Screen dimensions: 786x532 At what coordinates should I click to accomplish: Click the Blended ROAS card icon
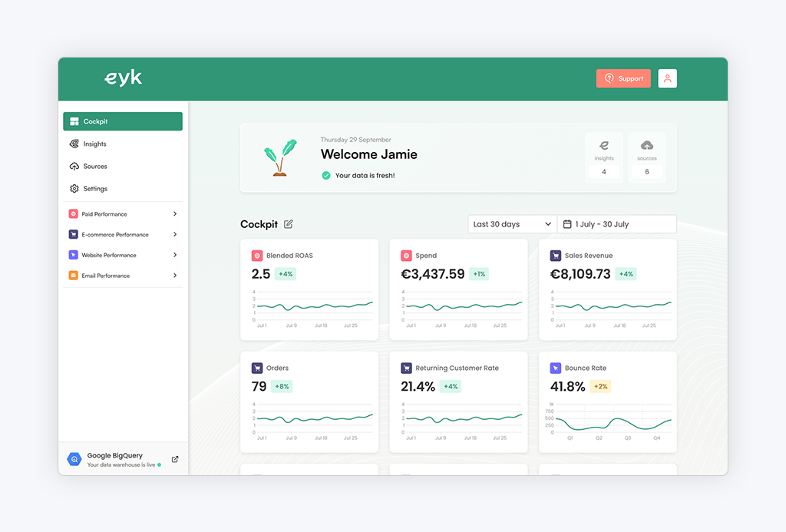[257, 256]
